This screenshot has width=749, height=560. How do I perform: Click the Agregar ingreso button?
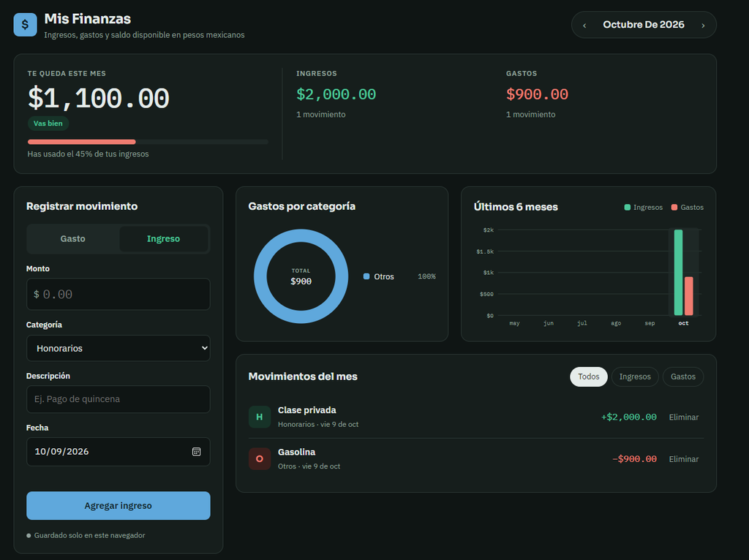pyautogui.click(x=118, y=506)
